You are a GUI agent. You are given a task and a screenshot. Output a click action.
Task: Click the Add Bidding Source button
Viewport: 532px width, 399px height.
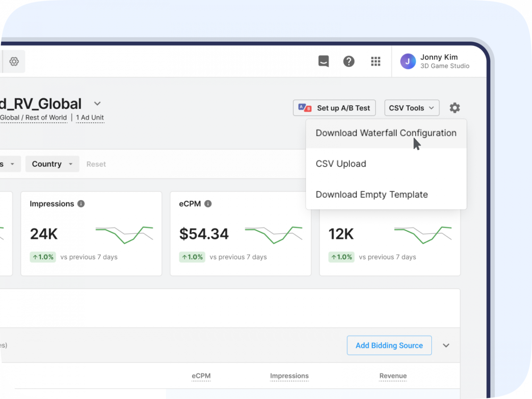point(389,345)
